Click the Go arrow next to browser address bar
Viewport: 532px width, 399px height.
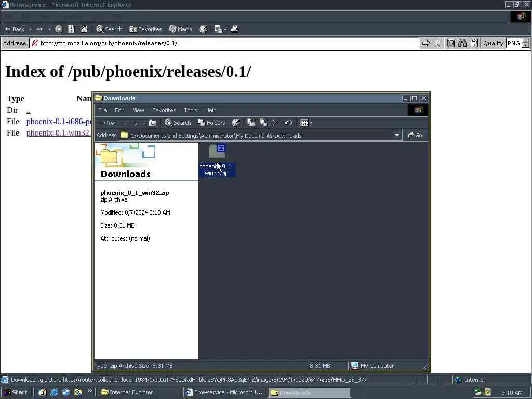click(426, 43)
